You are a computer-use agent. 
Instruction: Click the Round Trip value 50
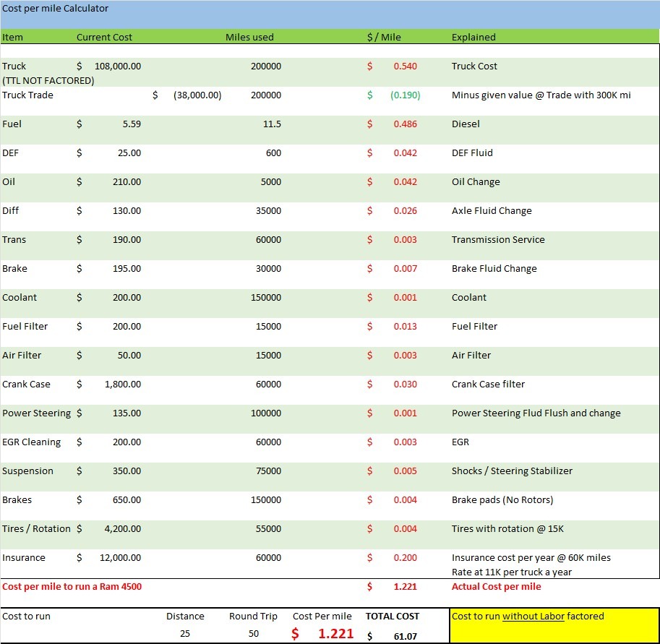tap(253, 632)
